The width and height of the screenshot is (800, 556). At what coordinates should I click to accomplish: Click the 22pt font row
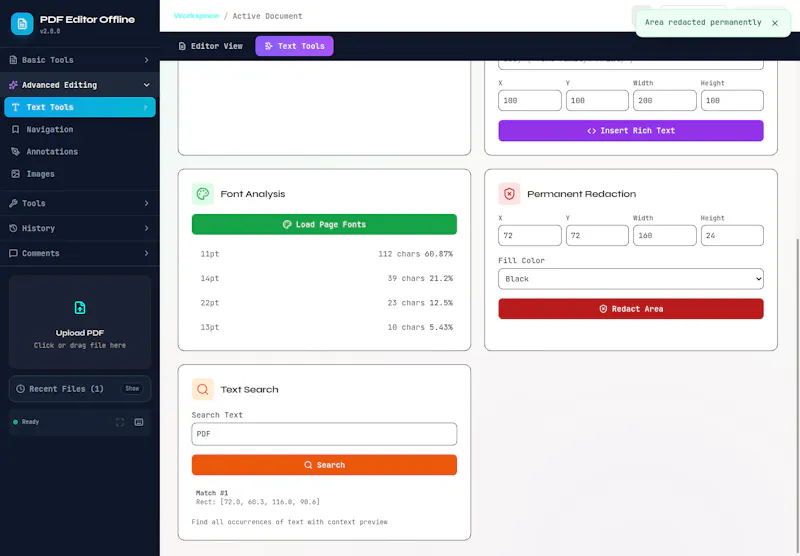click(324, 302)
